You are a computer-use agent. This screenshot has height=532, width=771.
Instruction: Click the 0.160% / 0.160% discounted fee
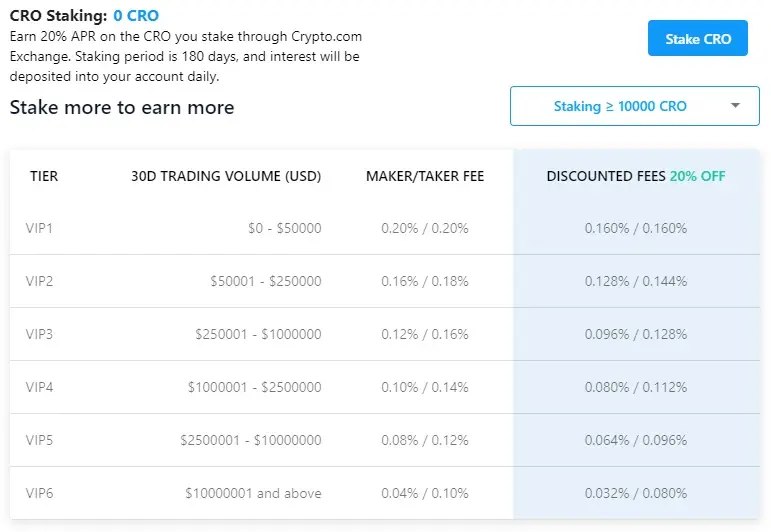pos(636,228)
